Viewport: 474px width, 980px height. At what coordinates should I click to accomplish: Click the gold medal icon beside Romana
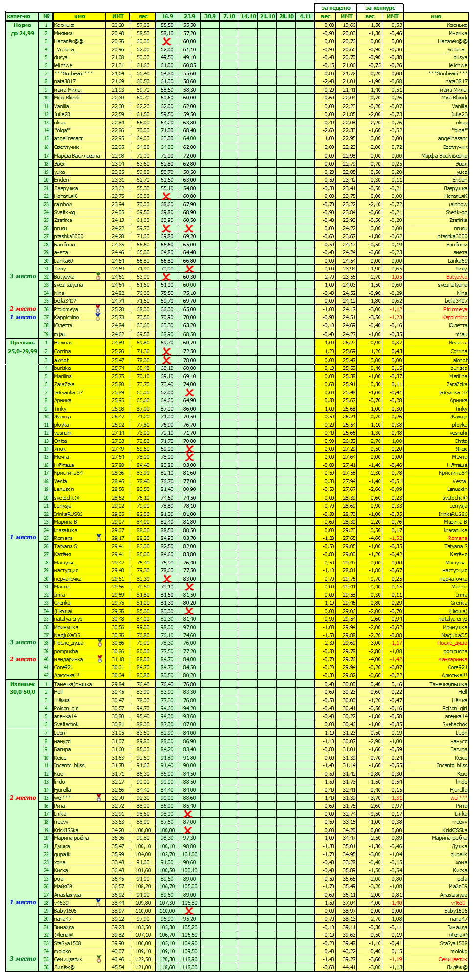[99, 538]
